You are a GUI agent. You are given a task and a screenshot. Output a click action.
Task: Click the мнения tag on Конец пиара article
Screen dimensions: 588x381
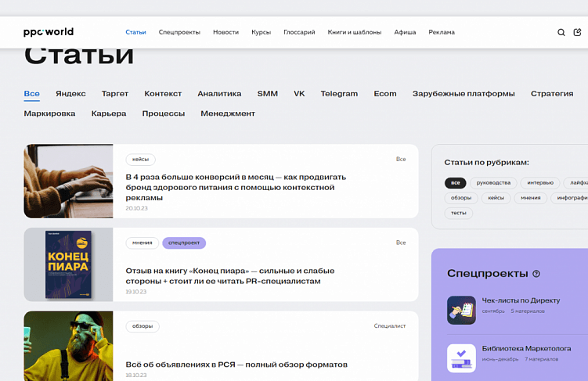click(x=142, y=243)
